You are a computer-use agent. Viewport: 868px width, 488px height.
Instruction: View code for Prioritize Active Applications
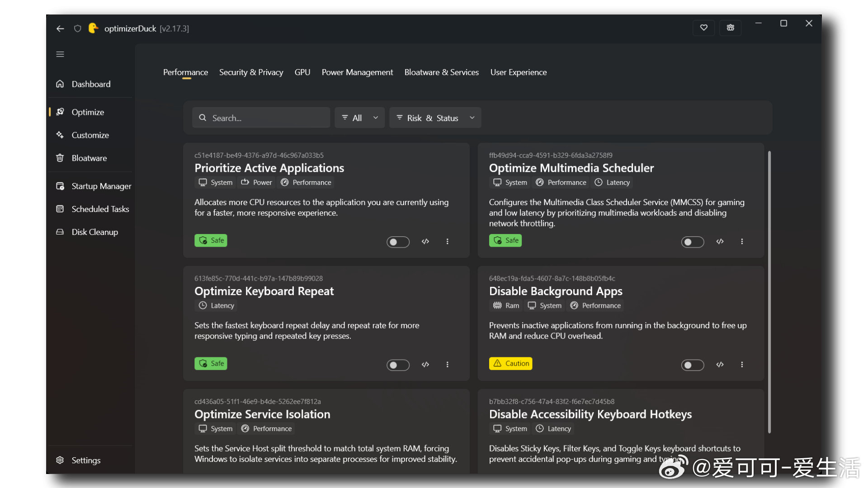(425, 242)
